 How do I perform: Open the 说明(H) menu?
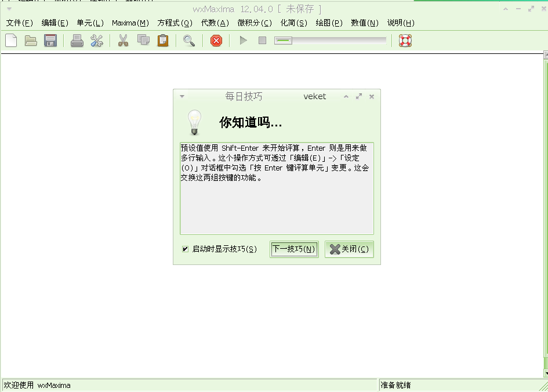pos(401,23)
